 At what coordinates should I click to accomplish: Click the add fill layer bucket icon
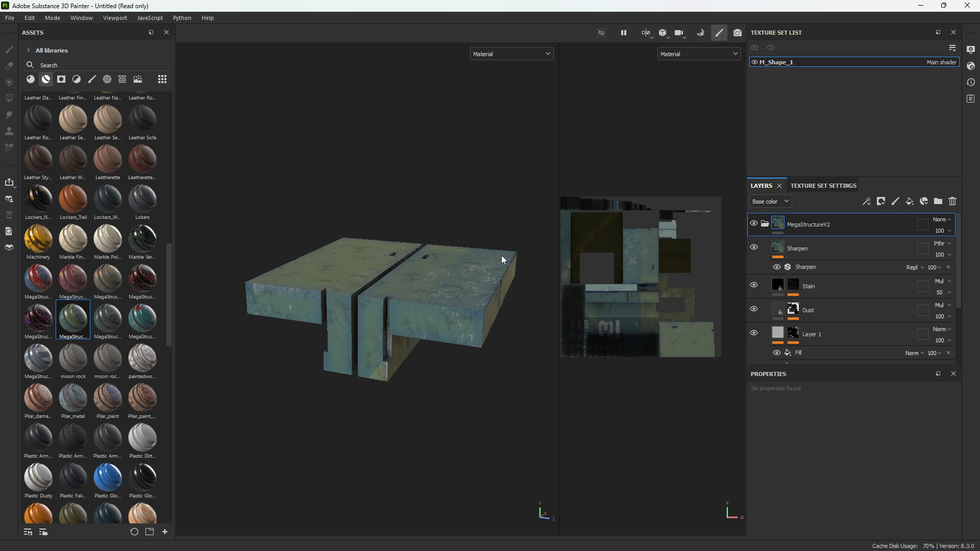click(910, 202)
